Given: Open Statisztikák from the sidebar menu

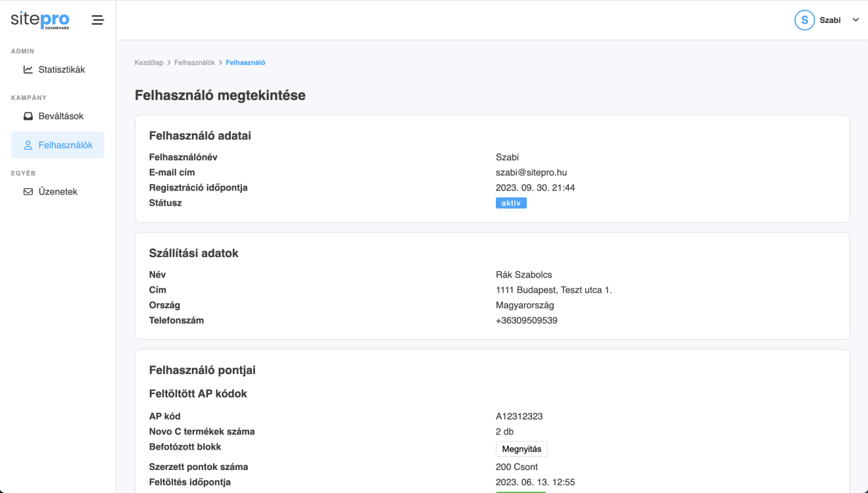Looking at the screenshot, I should 62,70.
